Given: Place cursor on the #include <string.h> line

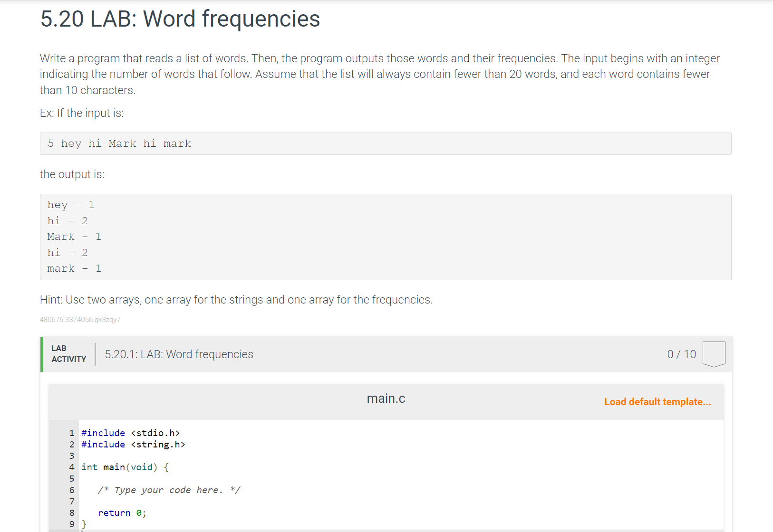Looking at the screenshot, I should (x=133, y=444).
